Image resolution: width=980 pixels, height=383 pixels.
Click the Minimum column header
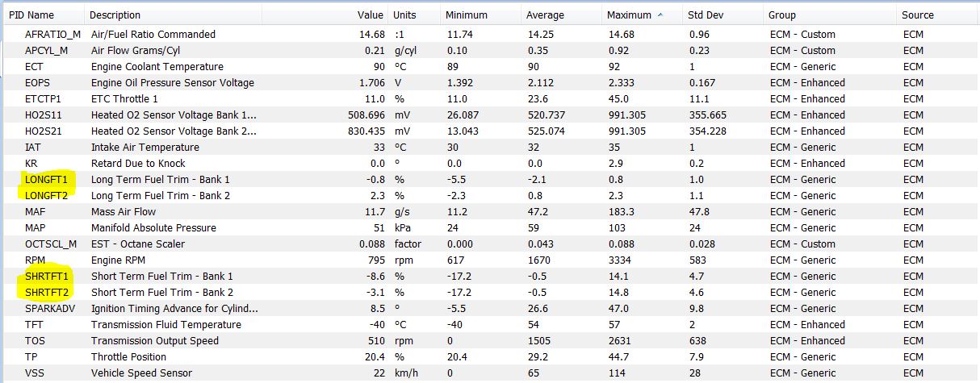(467, 15)
